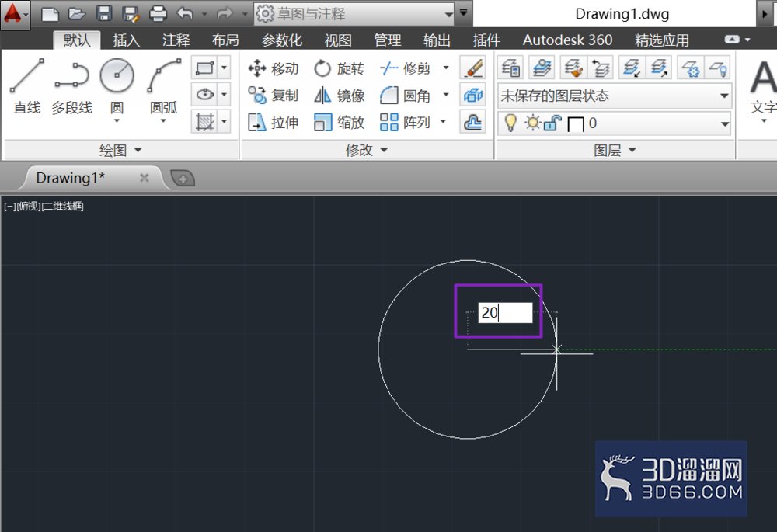The width and height of the screenshot is (777, 532).
Task: Save the drawing with the Save icon
Action: [103, 13]
